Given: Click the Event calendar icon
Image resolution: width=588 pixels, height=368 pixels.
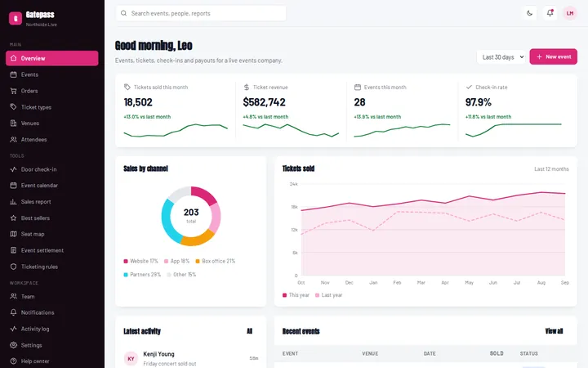Looking at the screenshot, I should (x=14, y=185).
